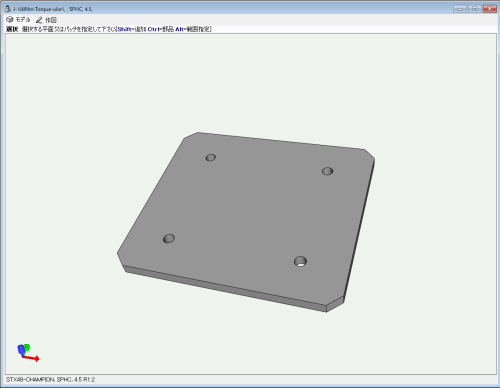Click the status bar text STX48-CHAMPION
The image size is (500, 388).
(x=30, y=379)
